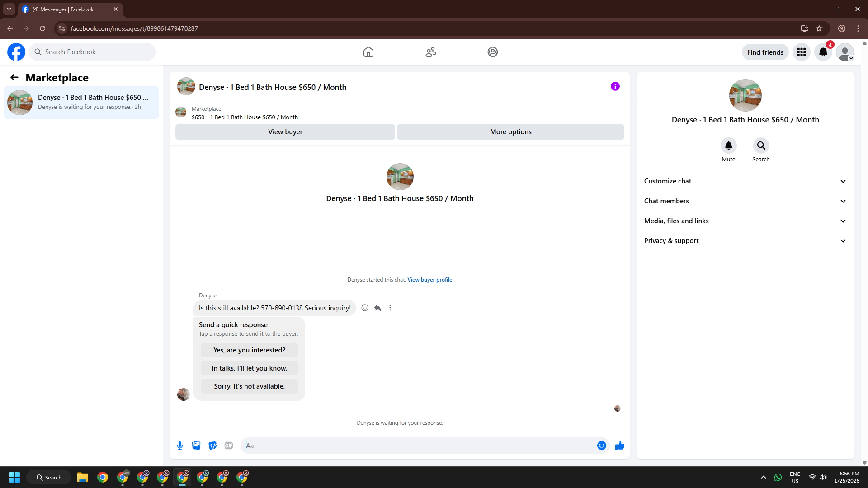
Task: Expand Customize chat section
Action: (x=745, y=181)
